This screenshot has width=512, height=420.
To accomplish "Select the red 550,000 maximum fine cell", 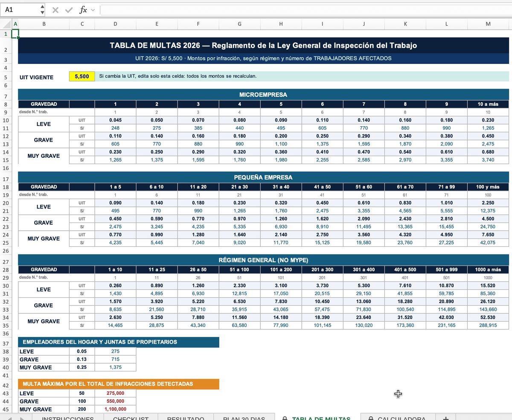I will [x=115, y=401].
